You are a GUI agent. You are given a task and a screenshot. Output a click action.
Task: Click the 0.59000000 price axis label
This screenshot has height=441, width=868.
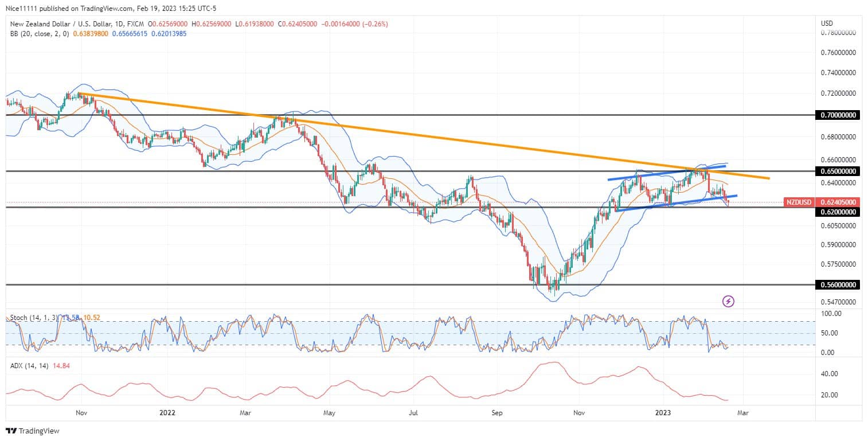(838, 245)
